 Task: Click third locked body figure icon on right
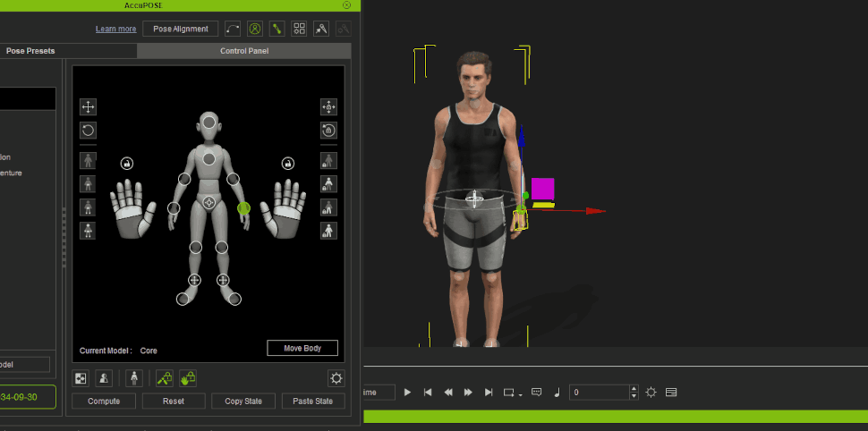pyautogui.click(x=328, y=207)
